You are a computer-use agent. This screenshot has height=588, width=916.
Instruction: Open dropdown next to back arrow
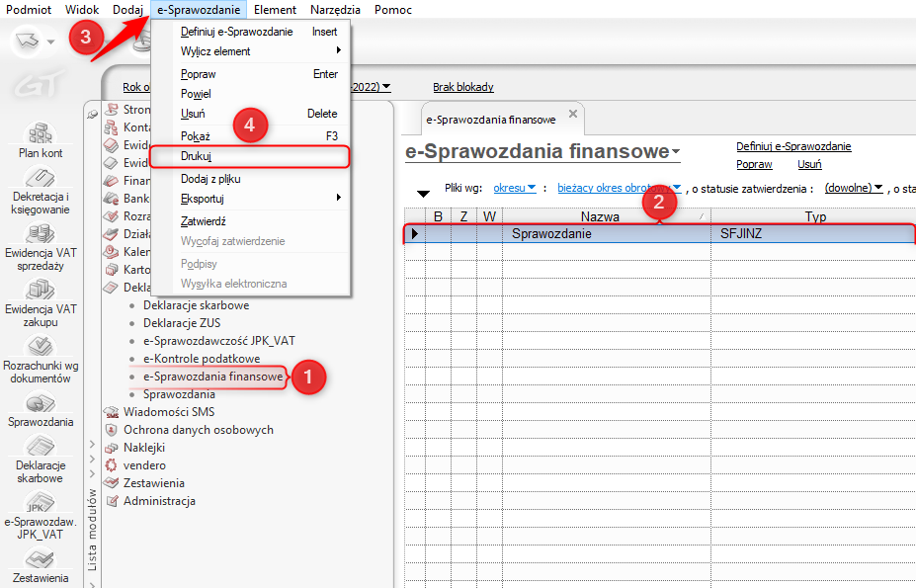point(50,42)
